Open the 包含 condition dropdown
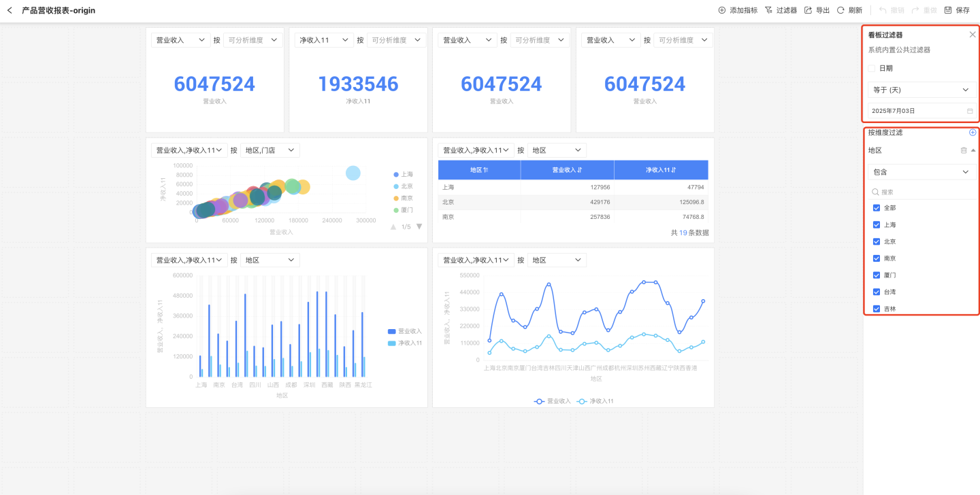This screenshot has width=980, height=495. (921, 172)
